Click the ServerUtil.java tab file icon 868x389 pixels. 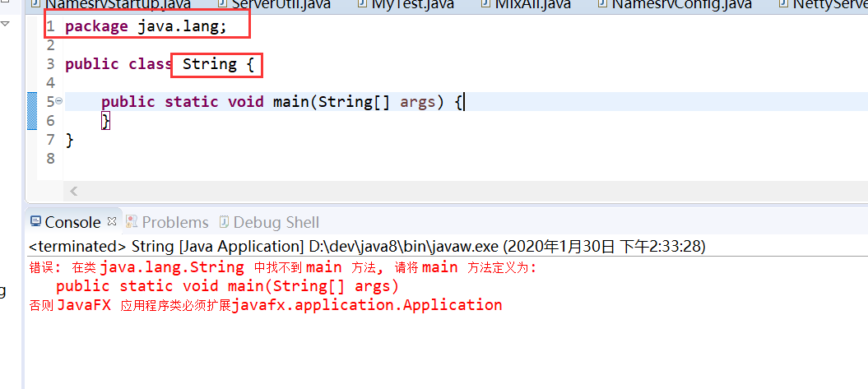[222, 3]
